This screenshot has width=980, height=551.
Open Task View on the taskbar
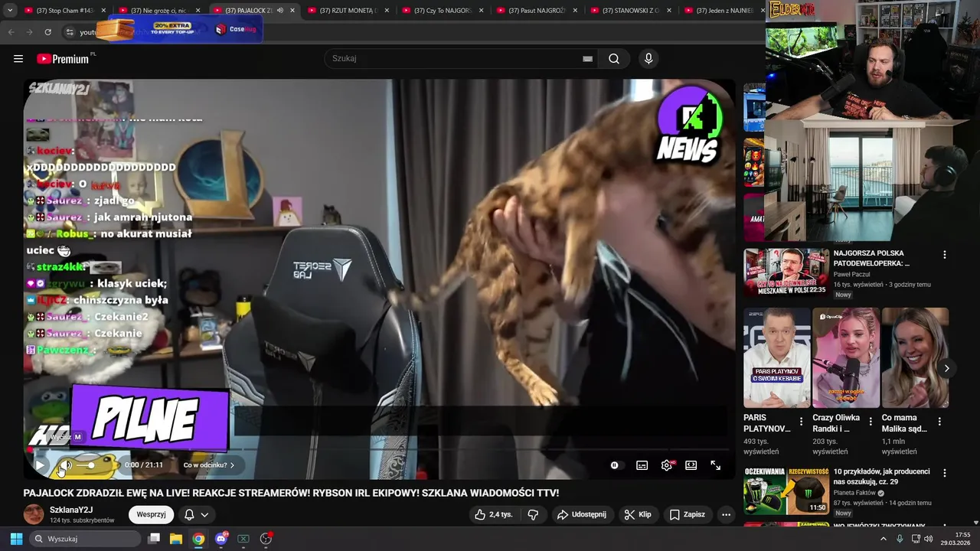tap(154, 539)
